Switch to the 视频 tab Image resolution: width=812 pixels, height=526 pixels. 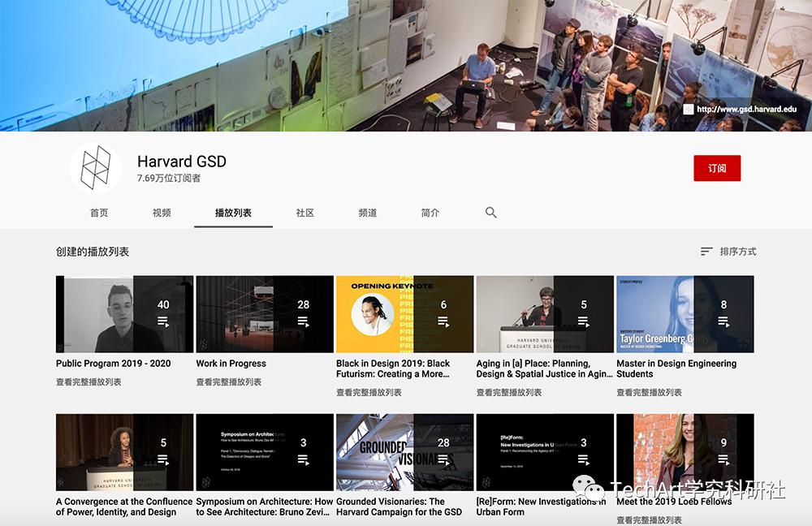click(162, 213)
